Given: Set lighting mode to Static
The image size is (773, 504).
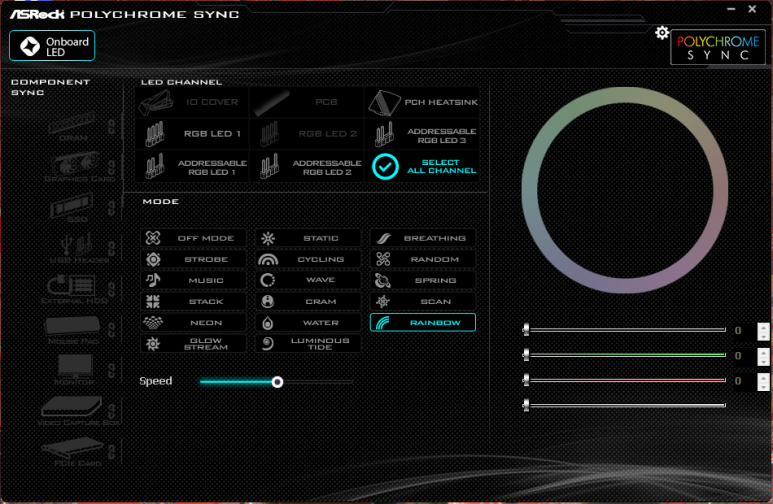Looking at the screenshot, I should (308, 238).
